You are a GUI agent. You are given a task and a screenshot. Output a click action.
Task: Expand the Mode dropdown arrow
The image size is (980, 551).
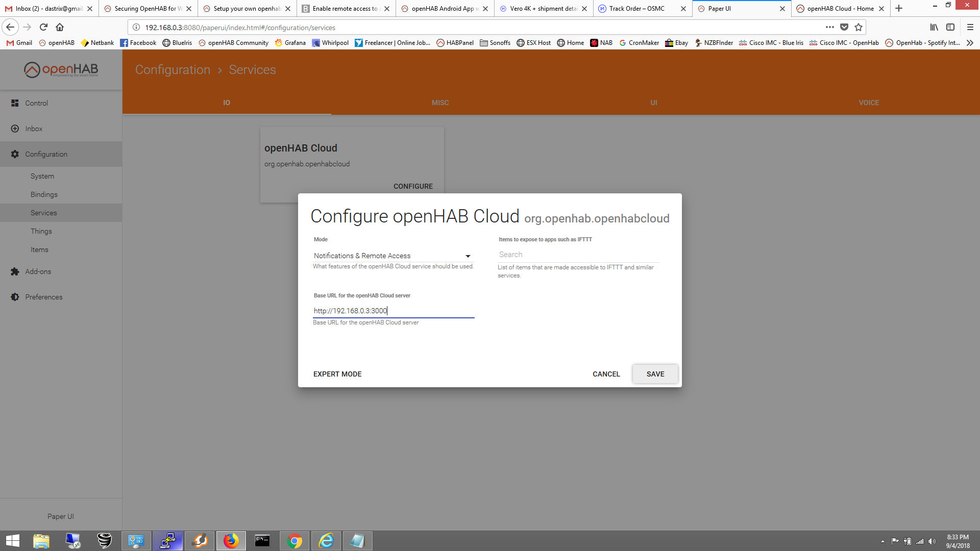click(468, 256)
